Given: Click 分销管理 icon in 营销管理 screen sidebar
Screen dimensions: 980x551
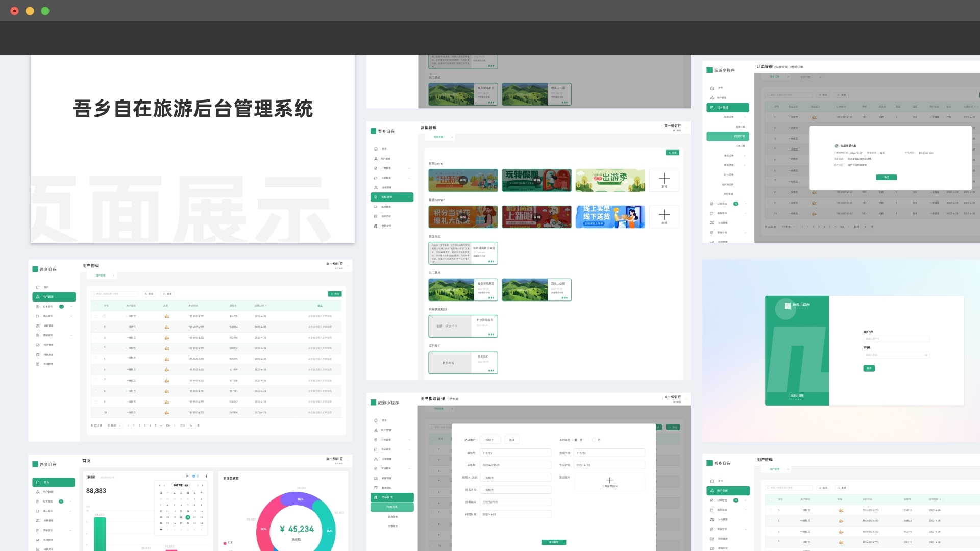Looking at the screenshot, I should pos(376,187).
